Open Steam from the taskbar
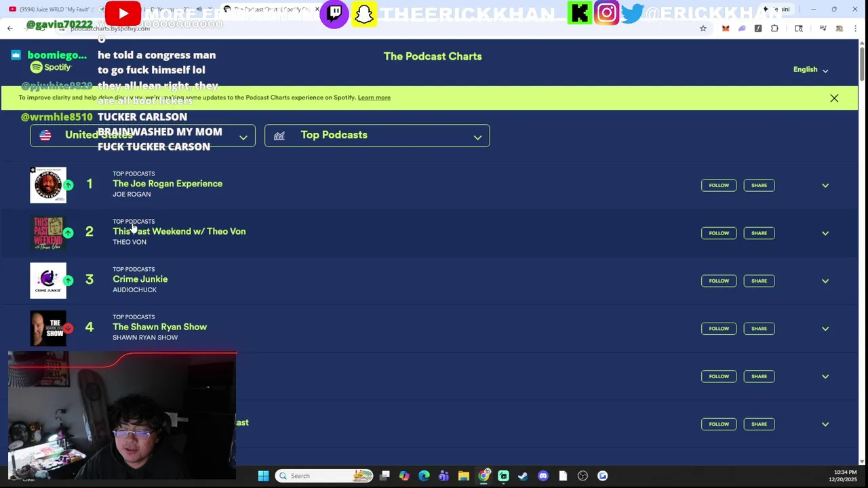Image resolution: width=868 pixels, height=488 pixels. coord(523,476)
